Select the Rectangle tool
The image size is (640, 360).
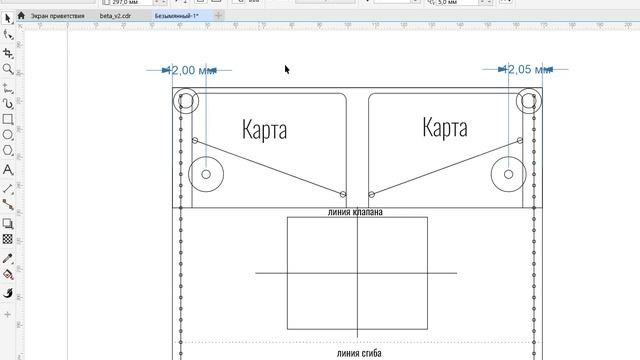[7, 119]
